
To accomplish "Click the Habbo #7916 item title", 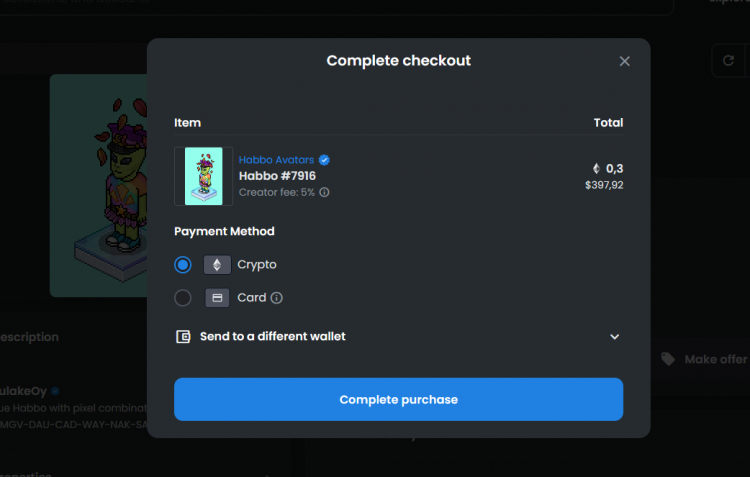I will 277,176.
